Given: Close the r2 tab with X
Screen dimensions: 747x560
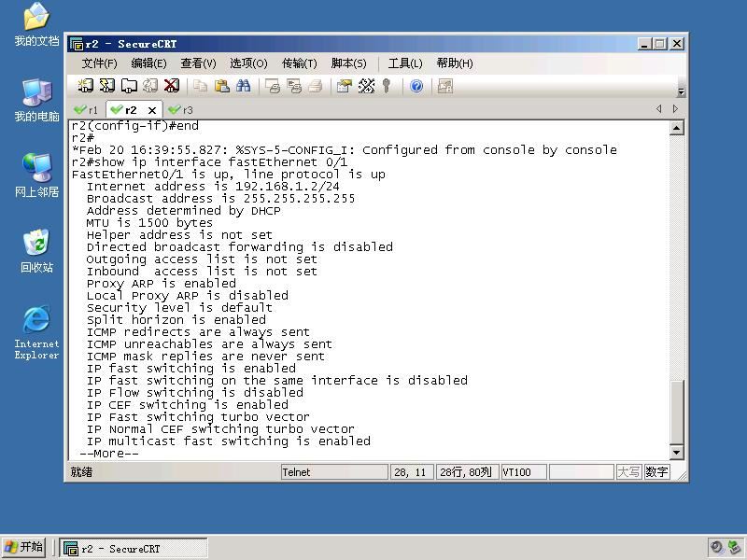Looking at the screenshot, I should click(x=152, y=110).
